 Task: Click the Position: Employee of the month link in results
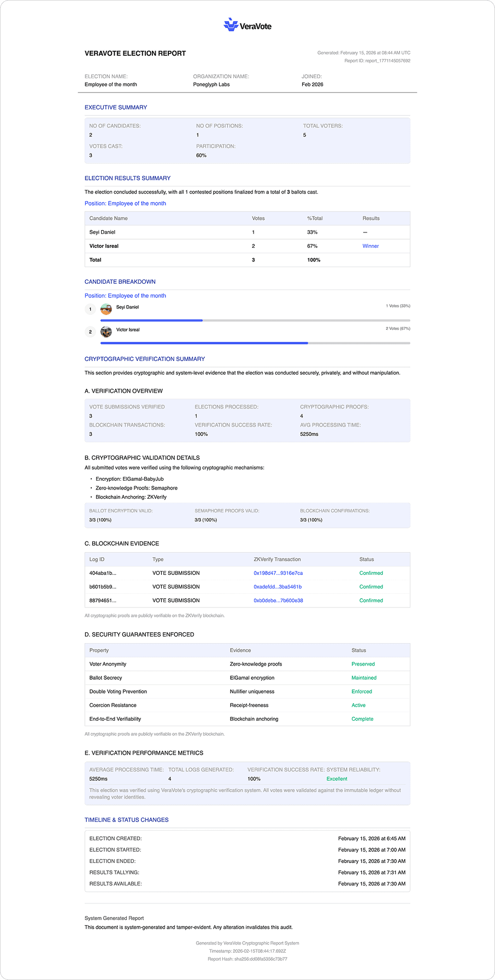pyautogui.click(x=125, y=203)
